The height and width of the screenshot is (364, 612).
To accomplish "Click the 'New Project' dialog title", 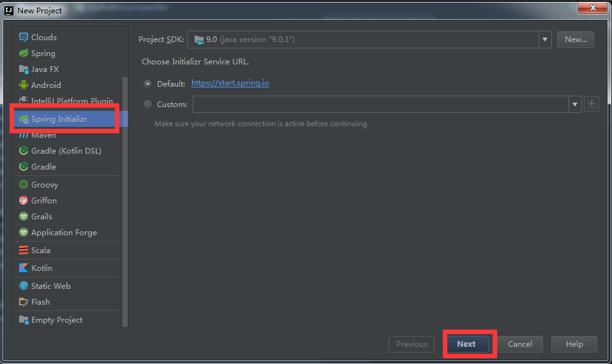I will [40, 11].
